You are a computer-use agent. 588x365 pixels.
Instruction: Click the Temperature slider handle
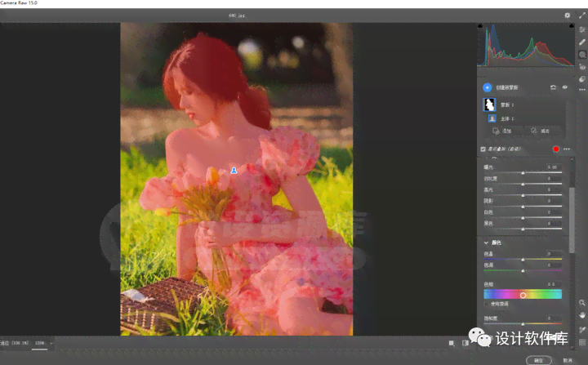(523, 259)
